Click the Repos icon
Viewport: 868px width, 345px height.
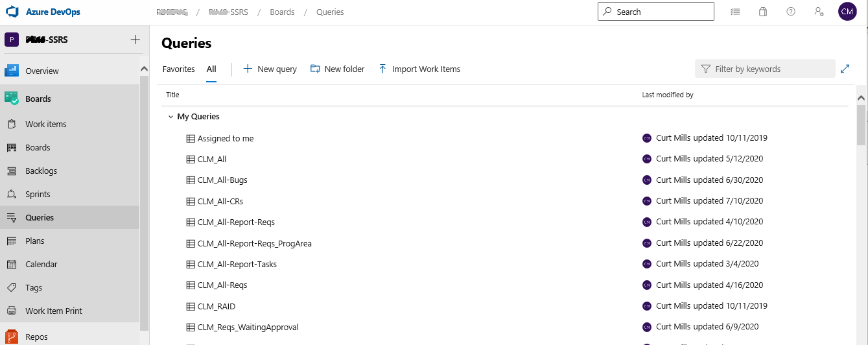[12, 337]
